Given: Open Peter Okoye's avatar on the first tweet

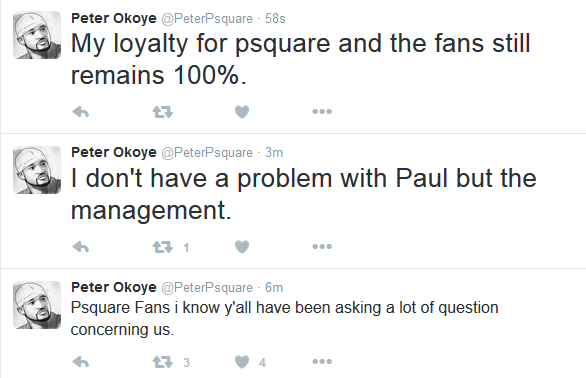Looking at the screenshot, I should pyautogui.click(x=37, y=35).
